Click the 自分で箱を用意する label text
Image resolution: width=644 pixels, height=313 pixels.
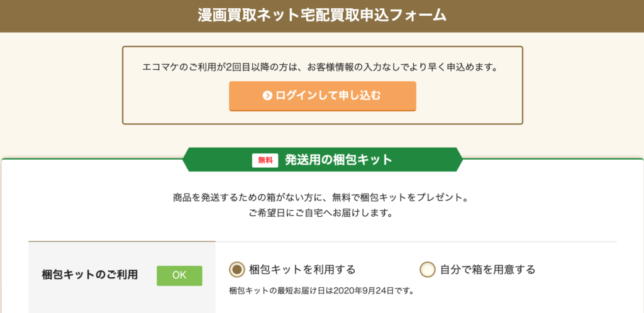coord(488,270)
